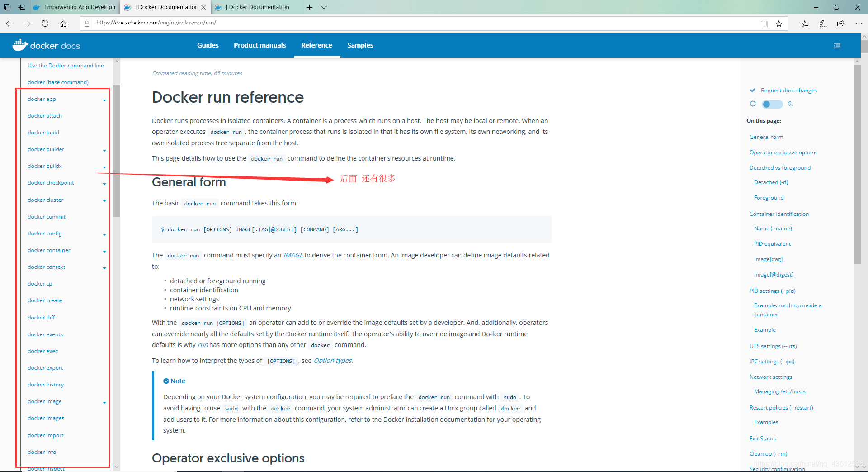Jump to Restart policies (--restart) section
Image resolution: width=868 pixels, height=472 pixels.
coord(781,408)
